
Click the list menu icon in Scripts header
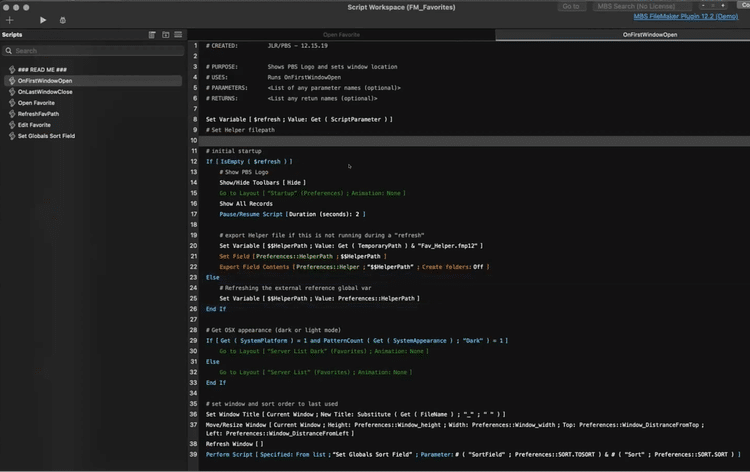(x=178, y=34)
